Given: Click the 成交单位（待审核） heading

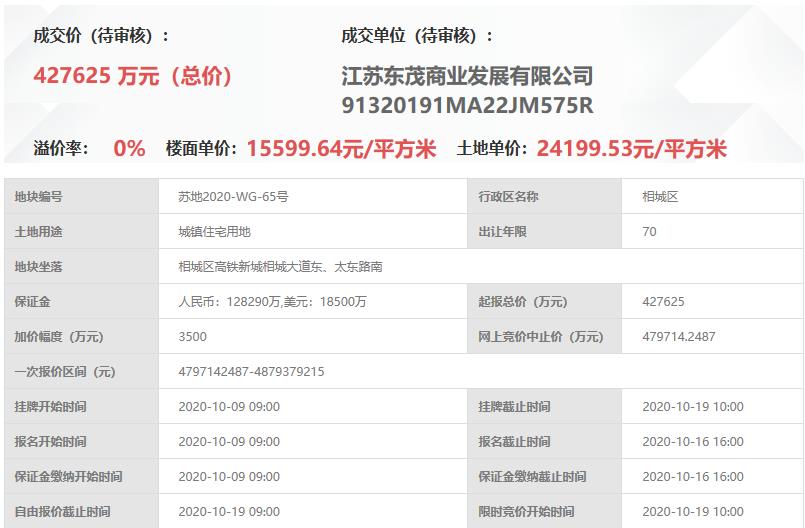Looking at the screenshot, I should coord(418,36).
